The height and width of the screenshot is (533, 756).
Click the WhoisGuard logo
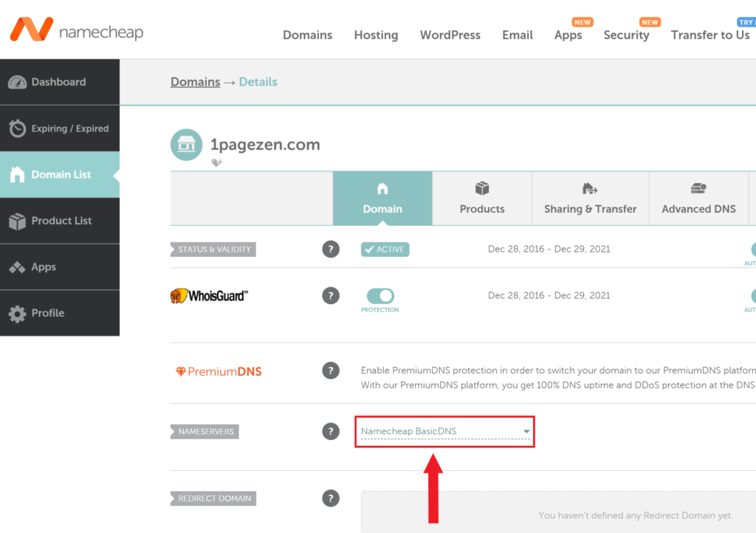209,295
